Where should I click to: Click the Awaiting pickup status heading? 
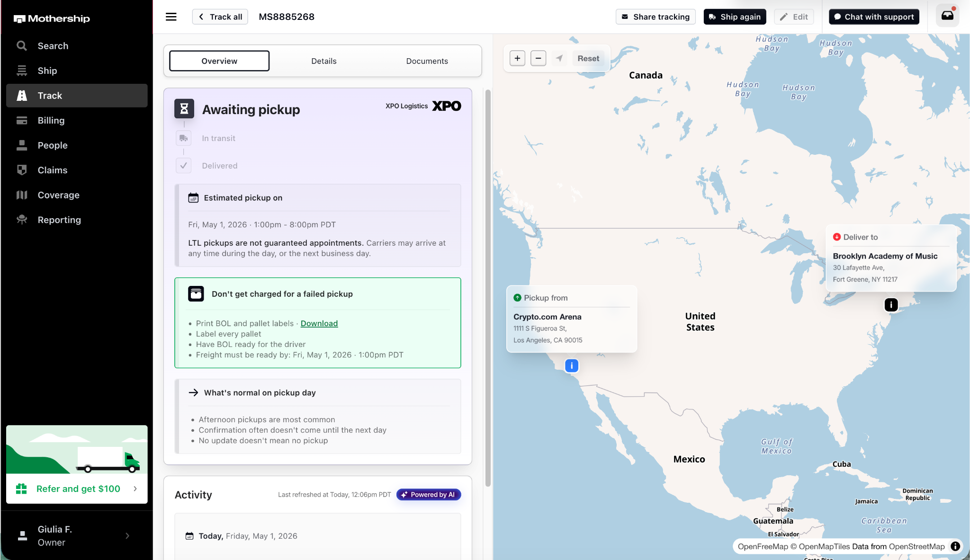(251, 109)
